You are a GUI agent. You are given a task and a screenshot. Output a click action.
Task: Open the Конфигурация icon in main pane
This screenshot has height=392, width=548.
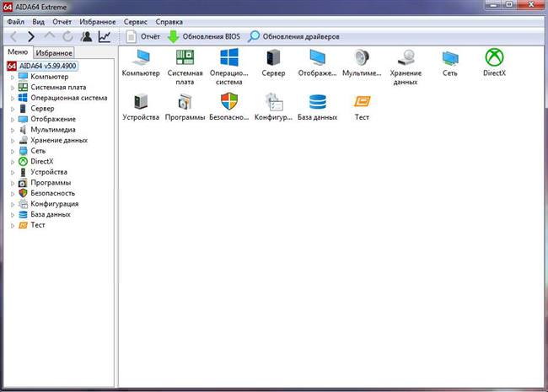point(274,102)
